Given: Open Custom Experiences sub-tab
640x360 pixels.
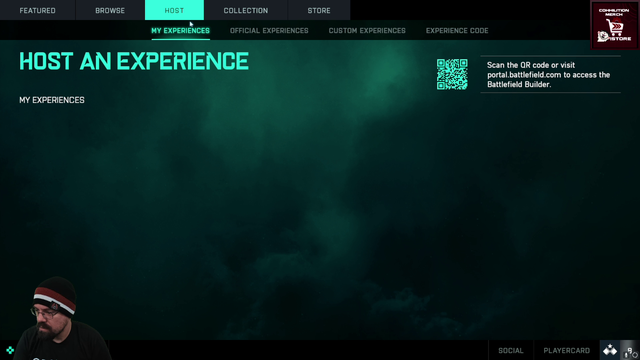Looking at the screenshot, I should [367, 31].
